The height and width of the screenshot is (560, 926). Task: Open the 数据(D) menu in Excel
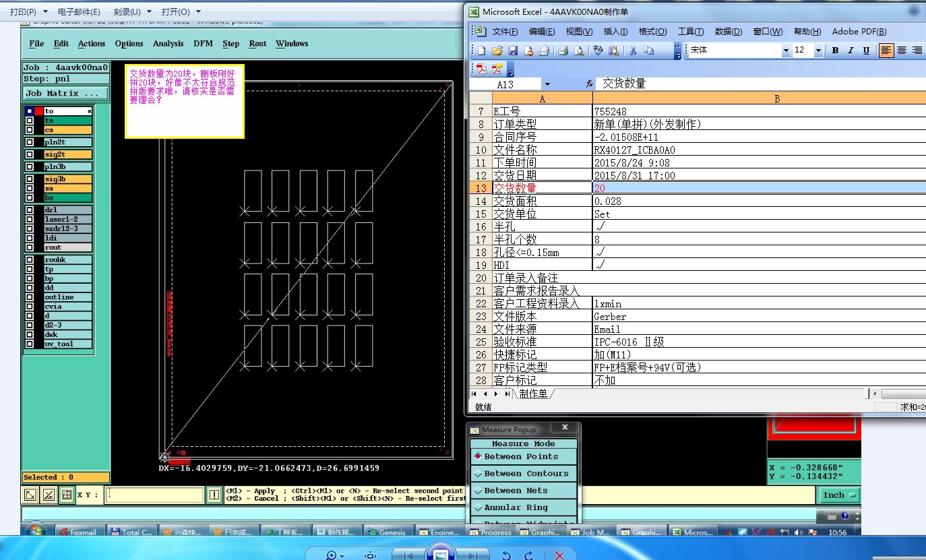(728, 32)
